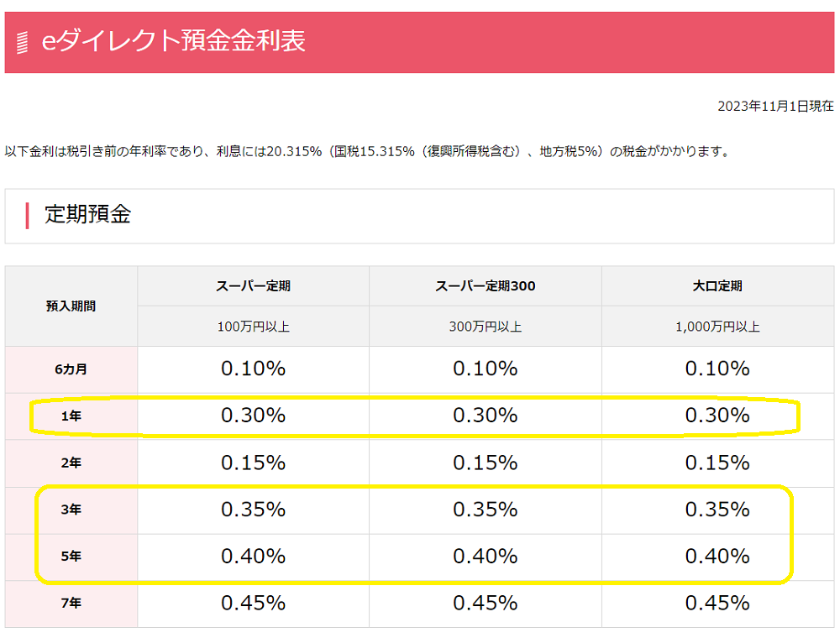This screenshot has width=840, height=638.
Task: Click 1年 rate 0.30% under スーパー定期300
Action: point(485,416)
